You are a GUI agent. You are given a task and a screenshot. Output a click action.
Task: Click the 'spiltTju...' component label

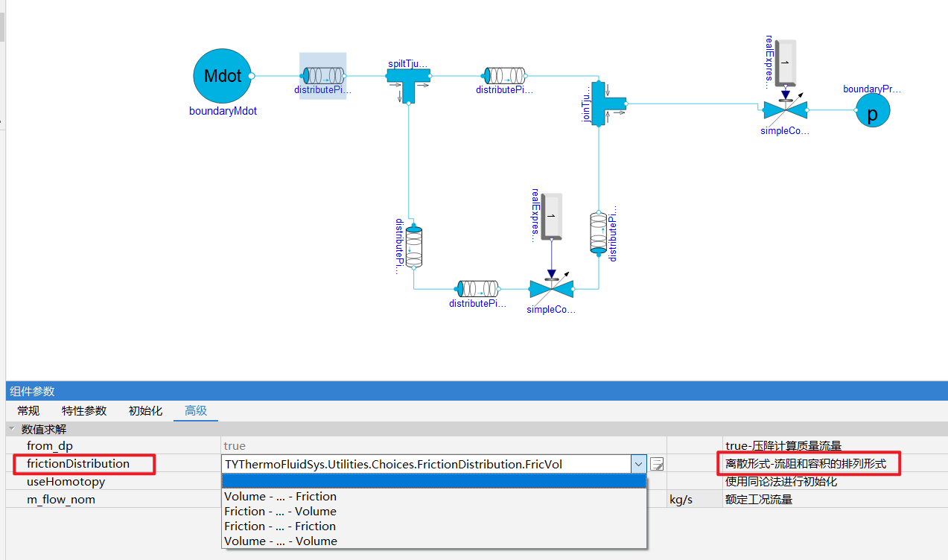409,64
